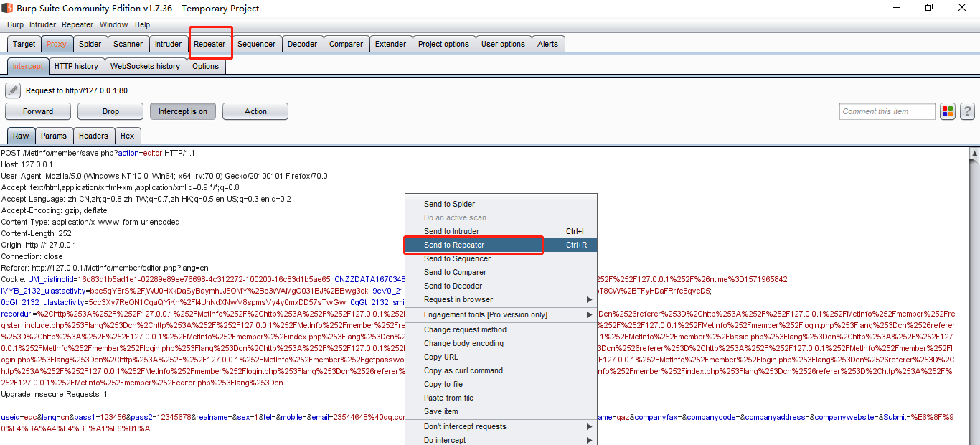
Task: Open the Repeater menu in menu bar
Action: pos(77,24)
